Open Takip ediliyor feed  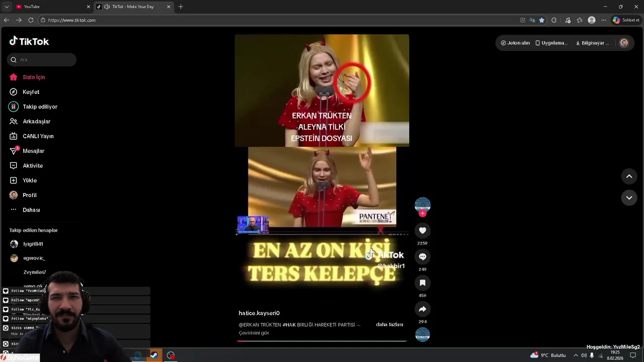pos(33,107)
